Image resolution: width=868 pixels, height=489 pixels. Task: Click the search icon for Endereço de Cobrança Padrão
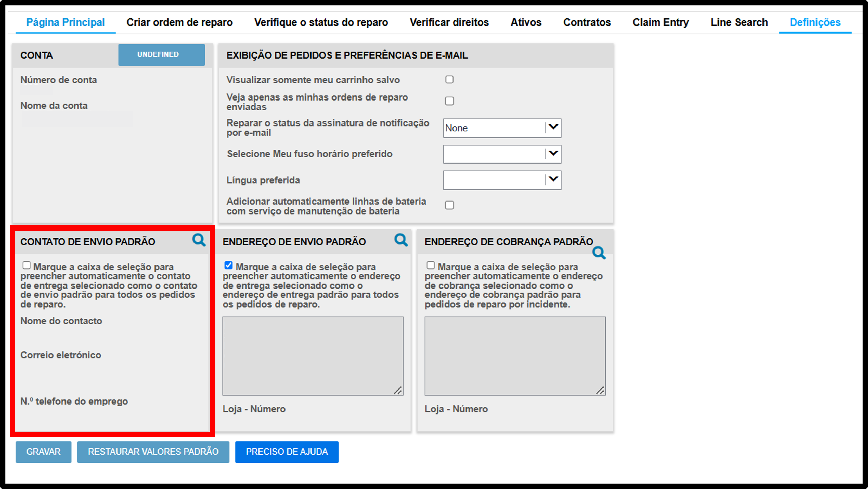point(599,253)
